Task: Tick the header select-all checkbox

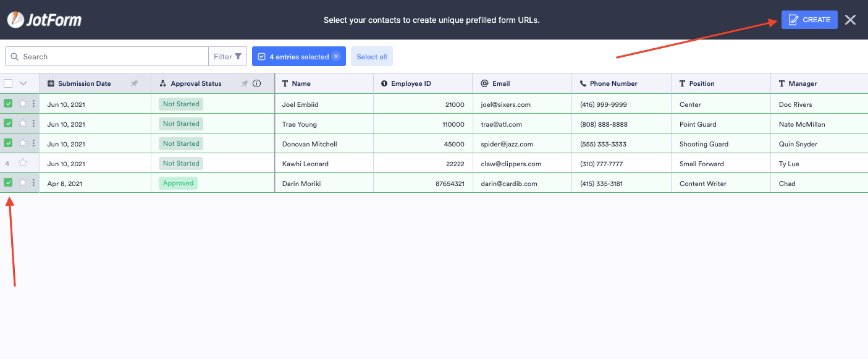Action: coord(8,83)
